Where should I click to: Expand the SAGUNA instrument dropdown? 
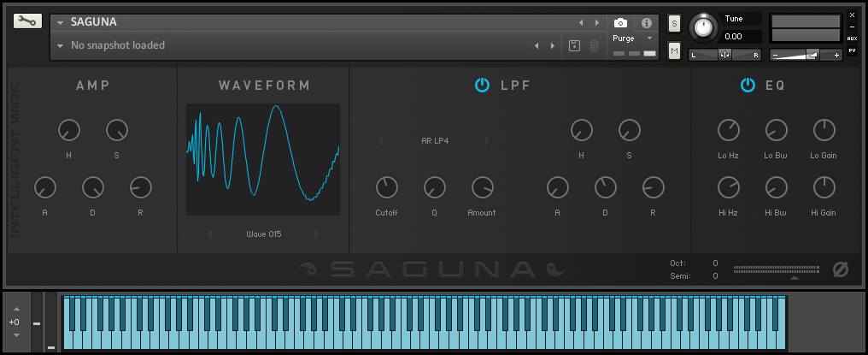click(61, 22)
